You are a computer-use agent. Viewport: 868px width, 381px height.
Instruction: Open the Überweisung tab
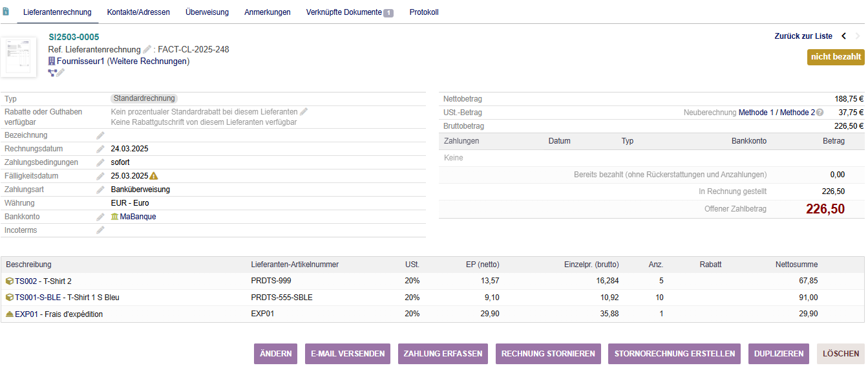tap(207, 12)
